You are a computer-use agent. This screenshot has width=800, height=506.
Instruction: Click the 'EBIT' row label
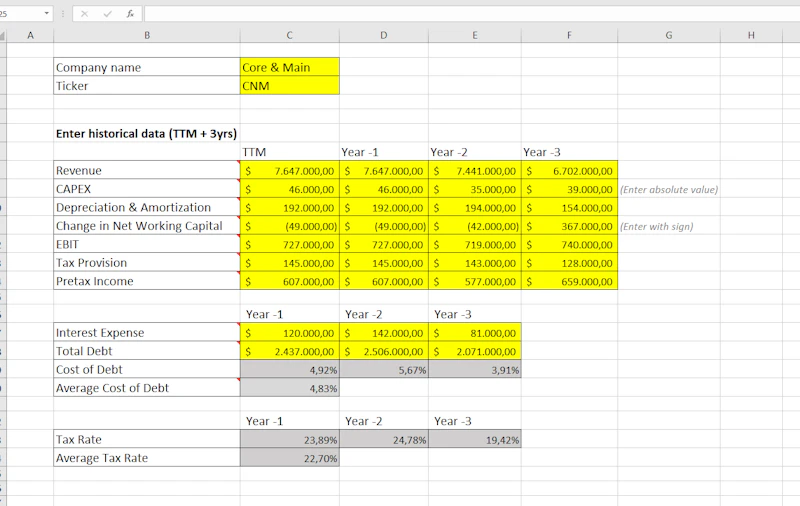147,244
